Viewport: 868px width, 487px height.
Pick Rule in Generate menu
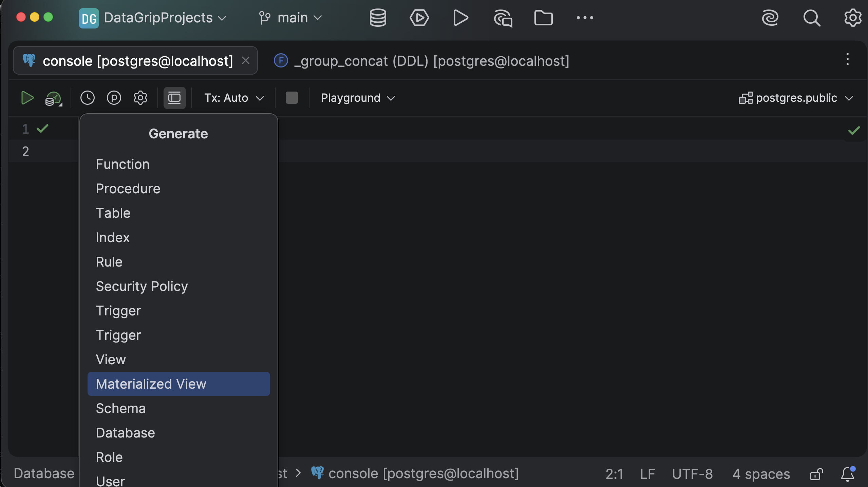click(x=179, y=262)
